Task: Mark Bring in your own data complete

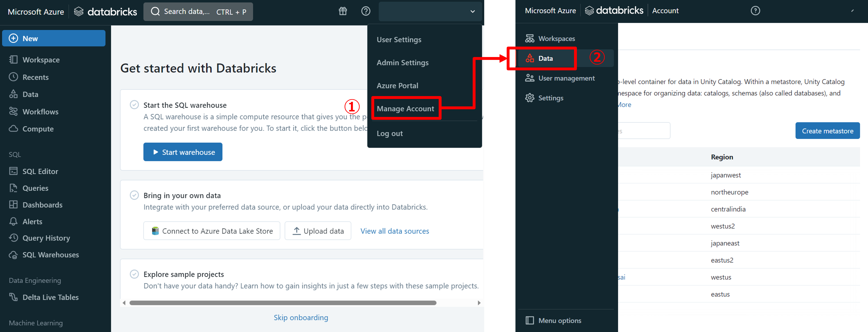Action: [134, 195]
